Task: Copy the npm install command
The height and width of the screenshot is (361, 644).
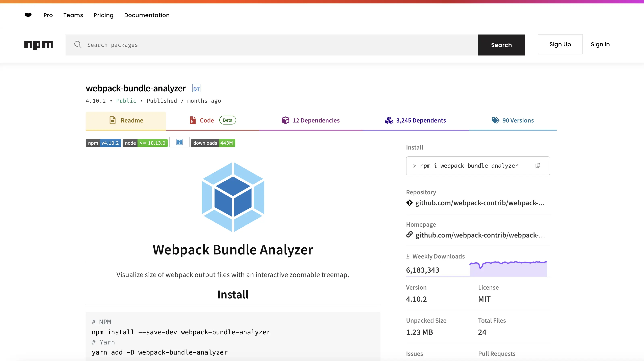Action: (x=538, y=166)
